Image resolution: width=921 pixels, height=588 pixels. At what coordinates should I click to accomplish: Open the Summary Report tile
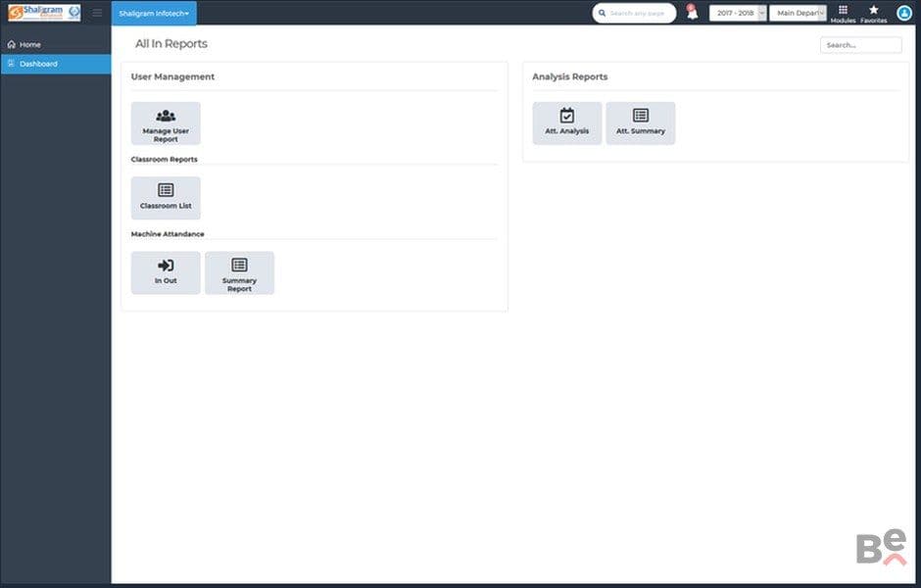[x=240, y=272]
